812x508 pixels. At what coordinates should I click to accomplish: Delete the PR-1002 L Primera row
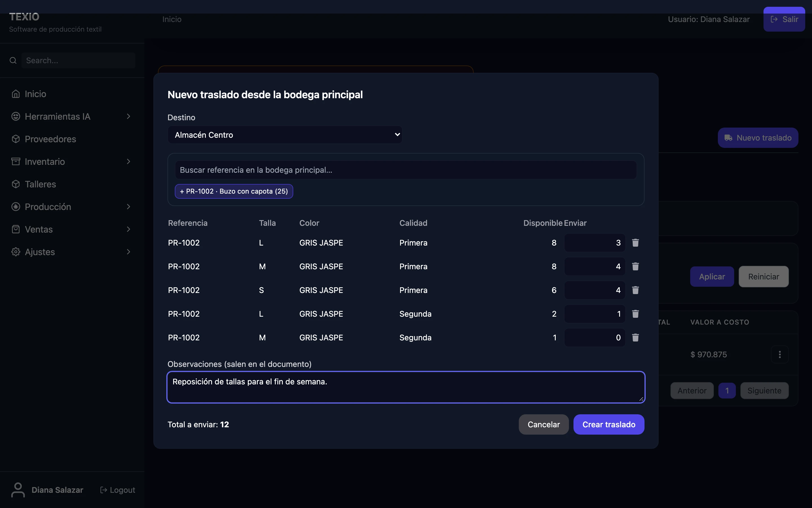click(x=635, y=243)
